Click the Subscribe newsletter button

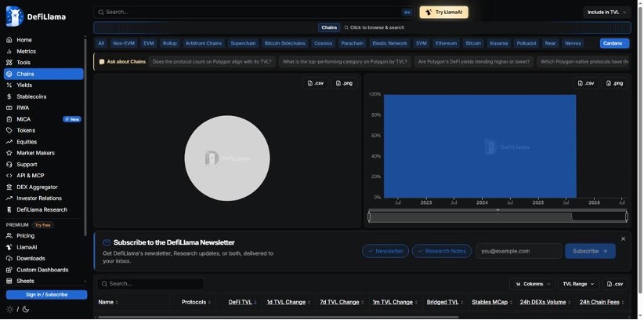[590, 251]
